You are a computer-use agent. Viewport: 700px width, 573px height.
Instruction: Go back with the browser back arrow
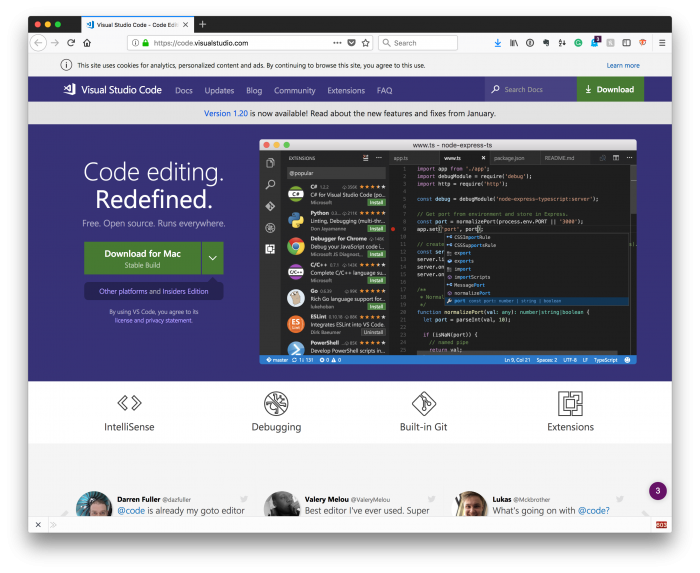click(x=38, y=43)
